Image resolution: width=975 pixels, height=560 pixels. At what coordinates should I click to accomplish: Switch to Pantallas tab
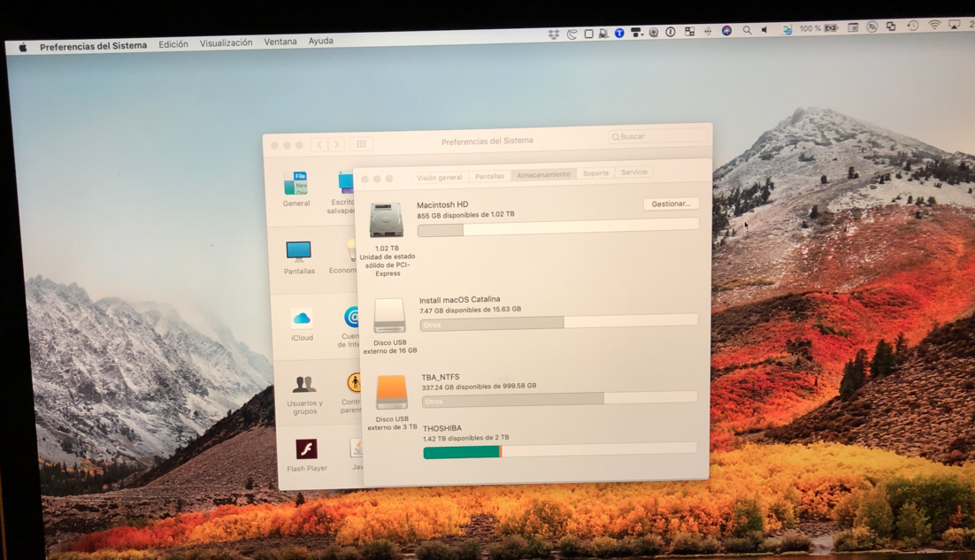tap(489, 177)
